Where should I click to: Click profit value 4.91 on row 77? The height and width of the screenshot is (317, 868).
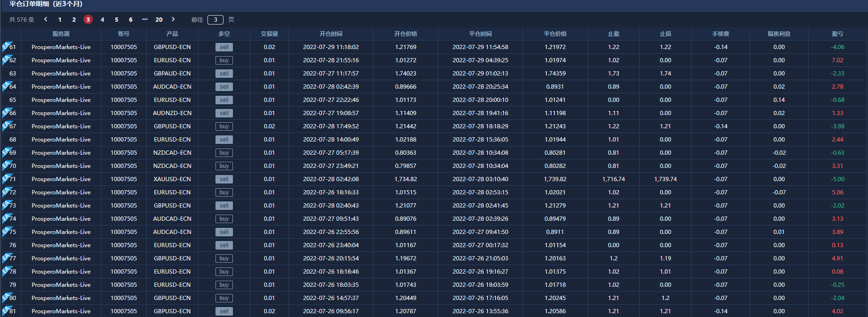[x=837, y=259]
